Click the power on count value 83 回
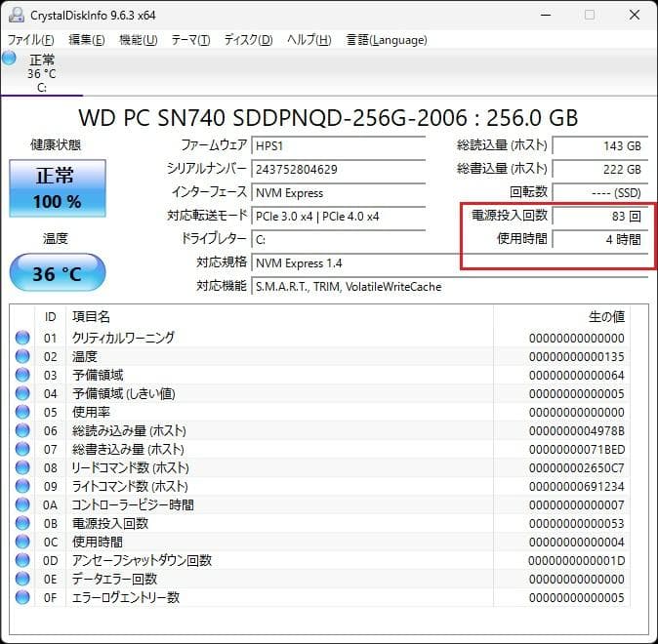658x644 pixels. (600, 217)
